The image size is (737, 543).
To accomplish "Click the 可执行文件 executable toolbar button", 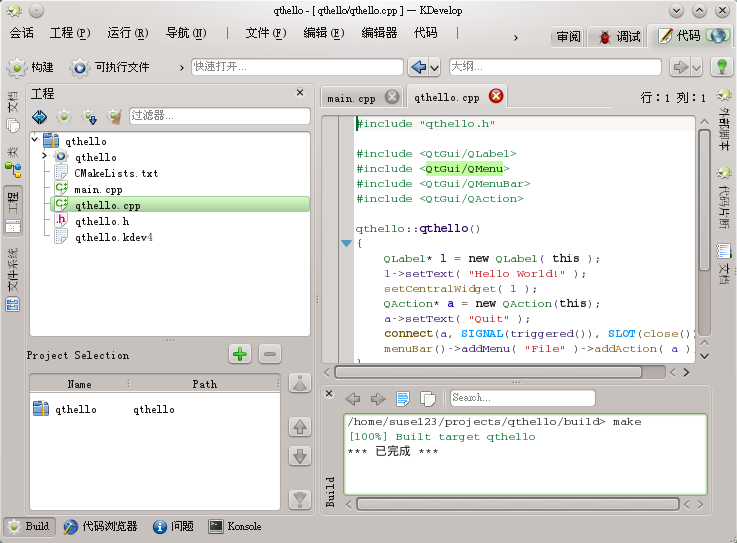I will tap(110, 67).
